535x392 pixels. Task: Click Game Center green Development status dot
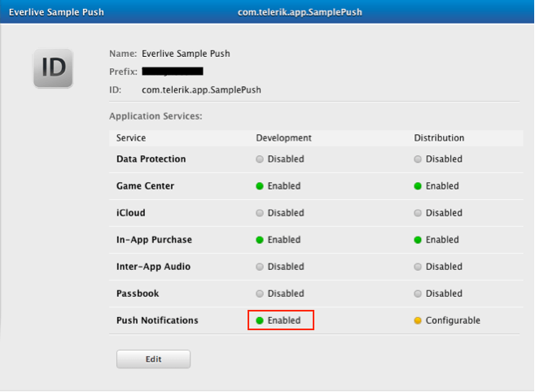point(261,186)
